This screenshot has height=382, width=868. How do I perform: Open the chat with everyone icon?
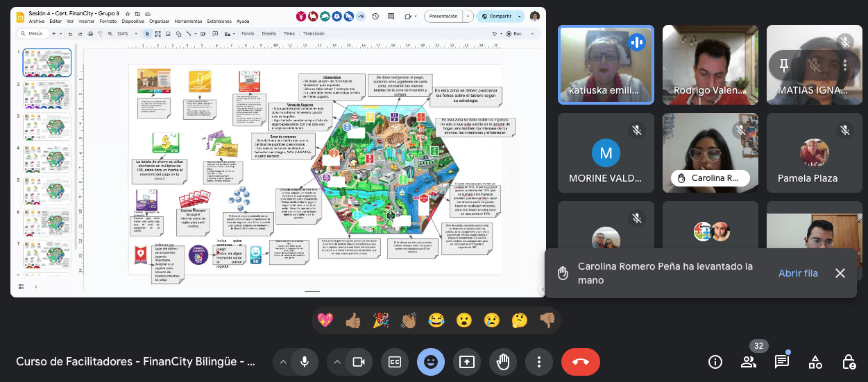pos(782,361)
